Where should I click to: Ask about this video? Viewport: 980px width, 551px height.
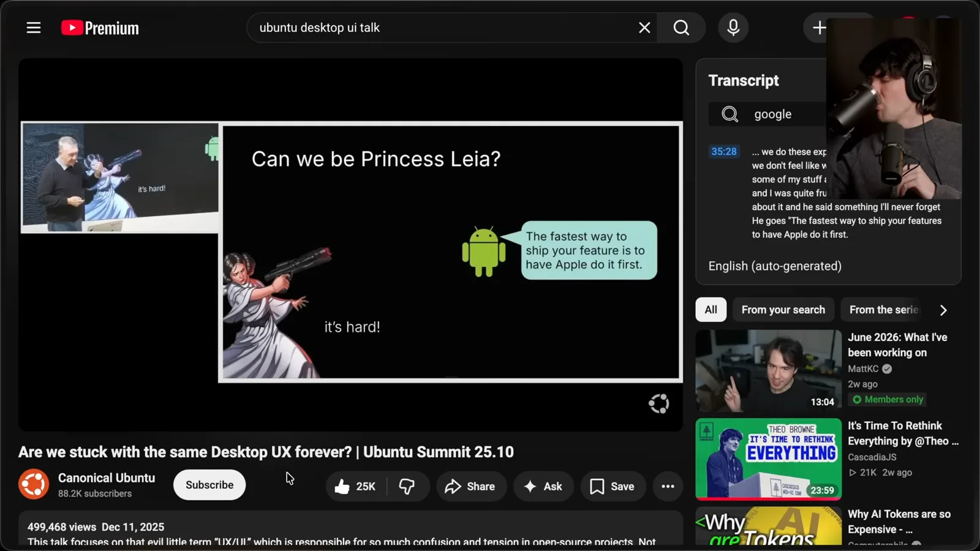point(543,486)
